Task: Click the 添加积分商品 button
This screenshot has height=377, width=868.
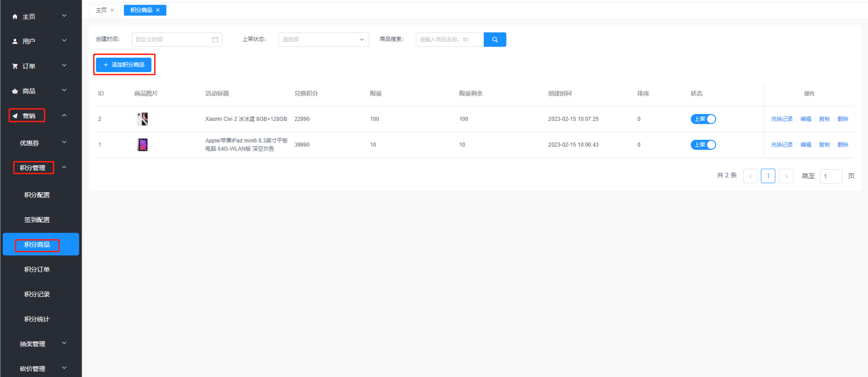Action: pos(124,65)
